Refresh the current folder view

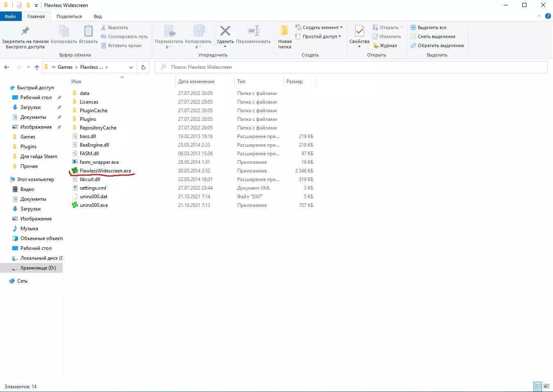point(143,67)
